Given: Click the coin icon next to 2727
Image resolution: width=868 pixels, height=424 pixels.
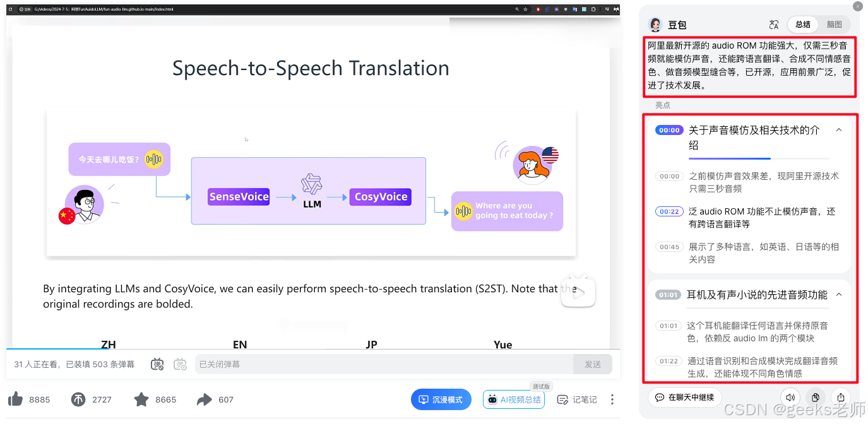Looking at the screenshot, I should (78, 399).
